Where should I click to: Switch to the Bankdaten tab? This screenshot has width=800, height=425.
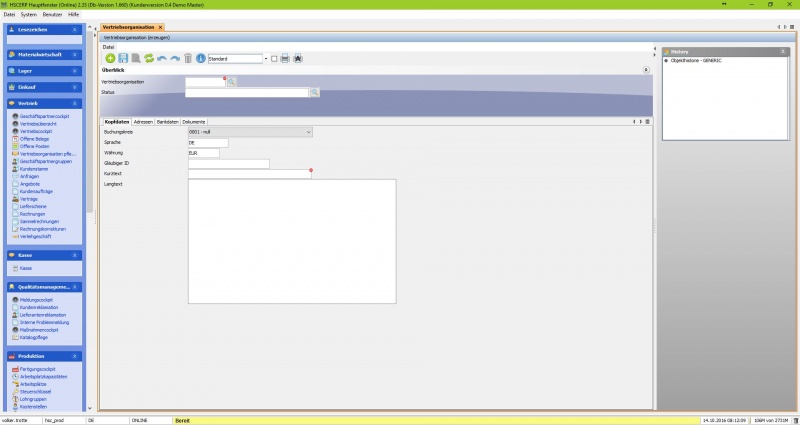(x=167, y=121)
